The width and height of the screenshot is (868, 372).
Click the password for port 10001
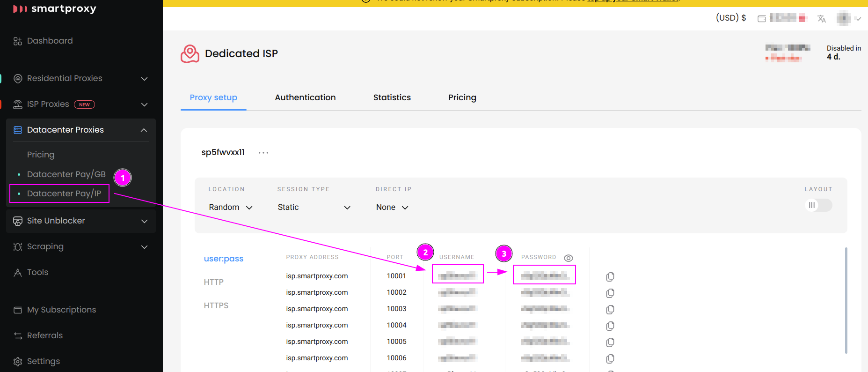point(545,275)
